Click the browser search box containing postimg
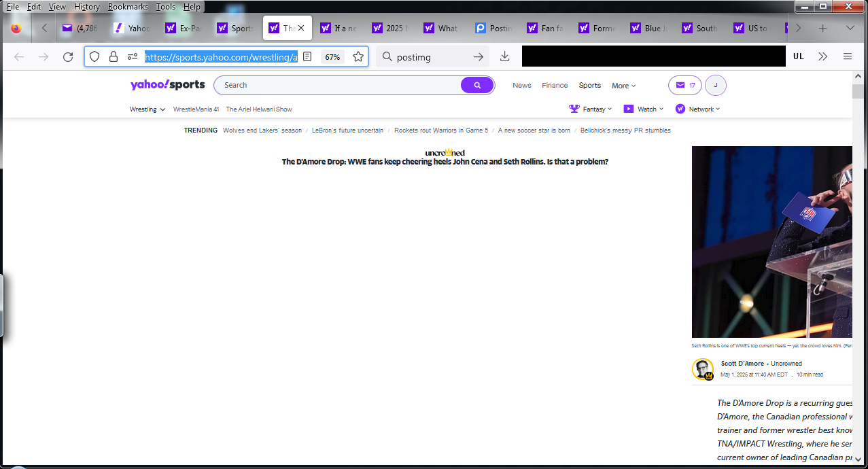The height and width of the screenshot is (469, 868). (x=431, y=57)
